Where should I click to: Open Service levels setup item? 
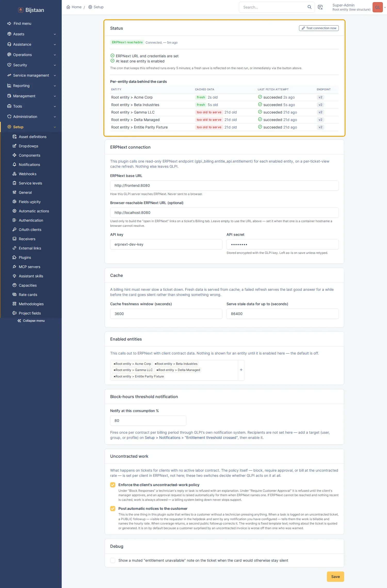click(31, 183)
